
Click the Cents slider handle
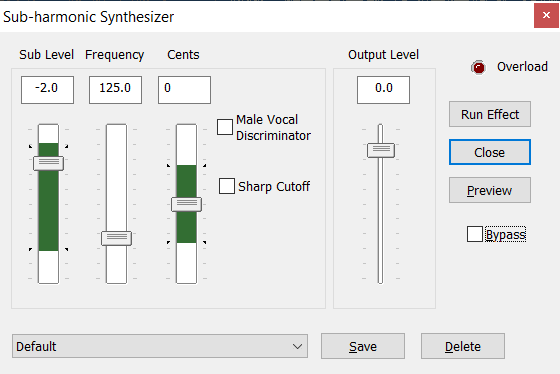click(x=186, y=204)
